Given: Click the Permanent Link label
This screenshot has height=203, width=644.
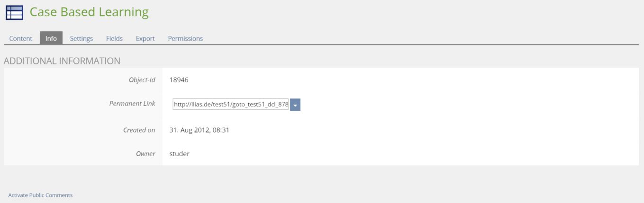Looking at the screenshot, I should click(x=132, y=104).
